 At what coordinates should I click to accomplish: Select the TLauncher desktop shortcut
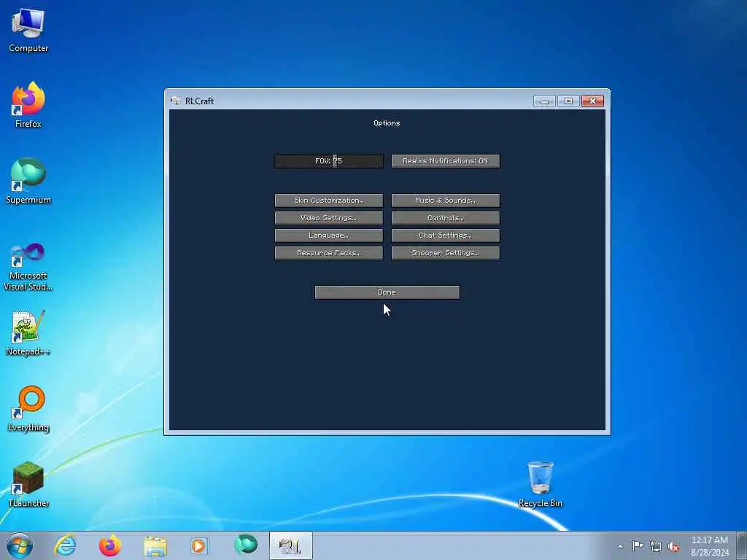point(28,484)
